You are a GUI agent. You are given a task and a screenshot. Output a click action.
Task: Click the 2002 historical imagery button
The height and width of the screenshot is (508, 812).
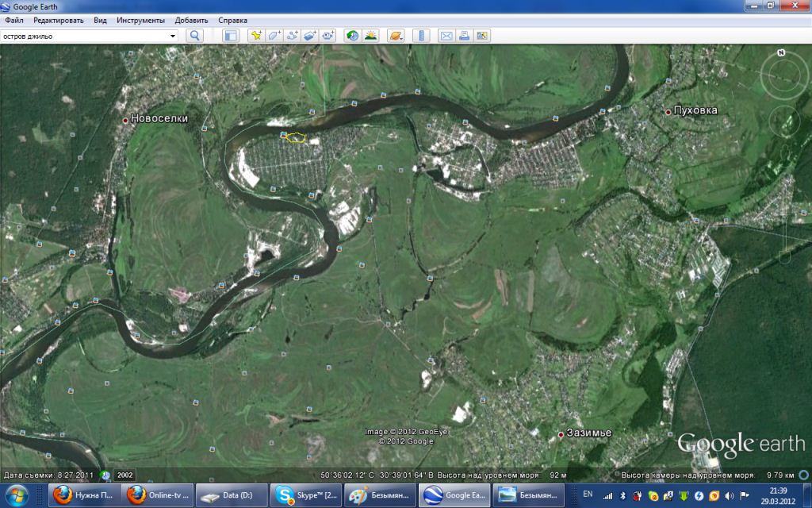[x=125, y=475]
